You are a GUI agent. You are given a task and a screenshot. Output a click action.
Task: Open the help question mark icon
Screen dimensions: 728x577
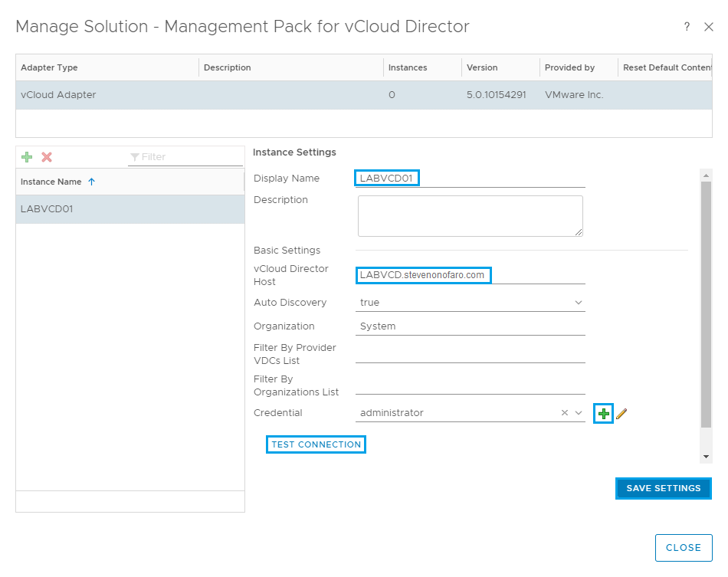point(687,27)
